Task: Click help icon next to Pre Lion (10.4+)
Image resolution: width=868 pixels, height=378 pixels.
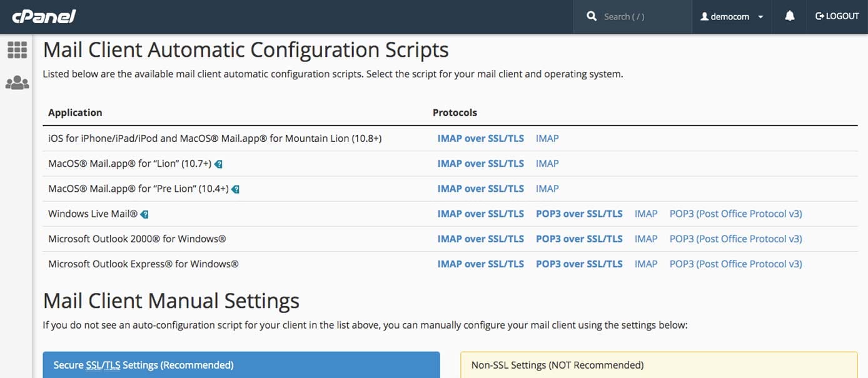Action: (x=235, y=189)
